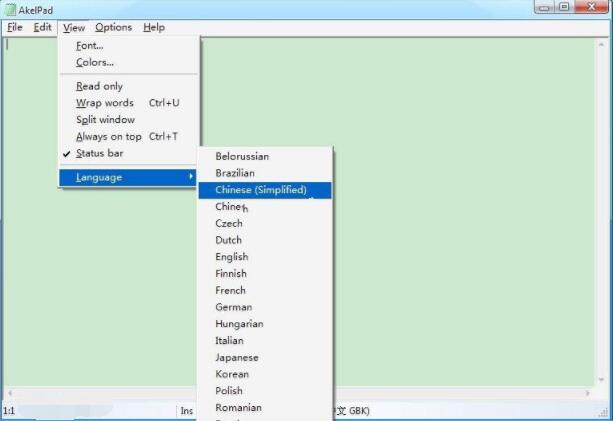
Task: Select Japanese language
Action: point(265,358)
